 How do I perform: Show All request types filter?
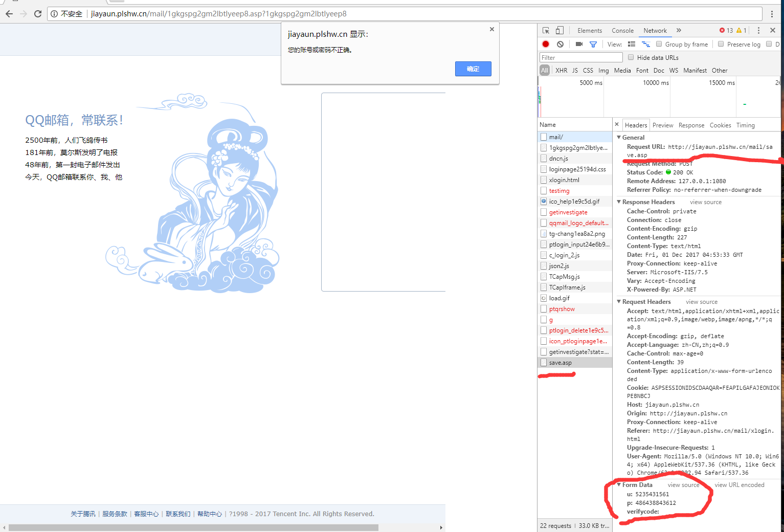tap(545, 71)
